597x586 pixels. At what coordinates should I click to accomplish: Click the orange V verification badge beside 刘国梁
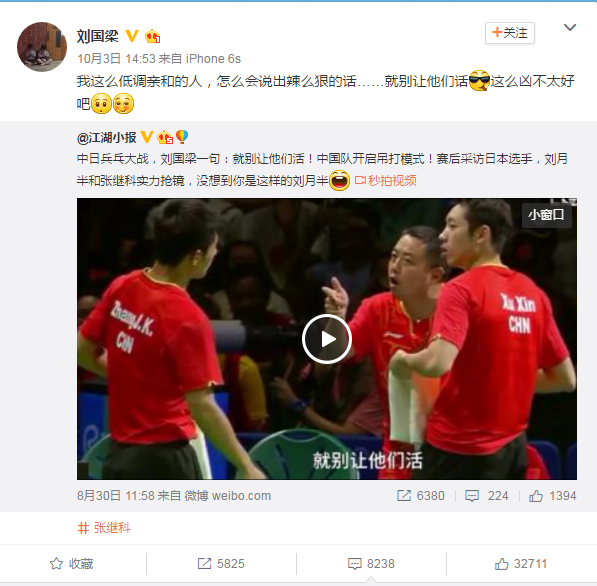coord(132,36)
